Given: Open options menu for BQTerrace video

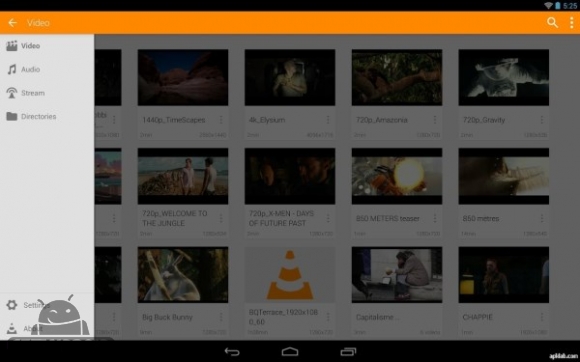Looking at the screenshot, I should point(328,317).
